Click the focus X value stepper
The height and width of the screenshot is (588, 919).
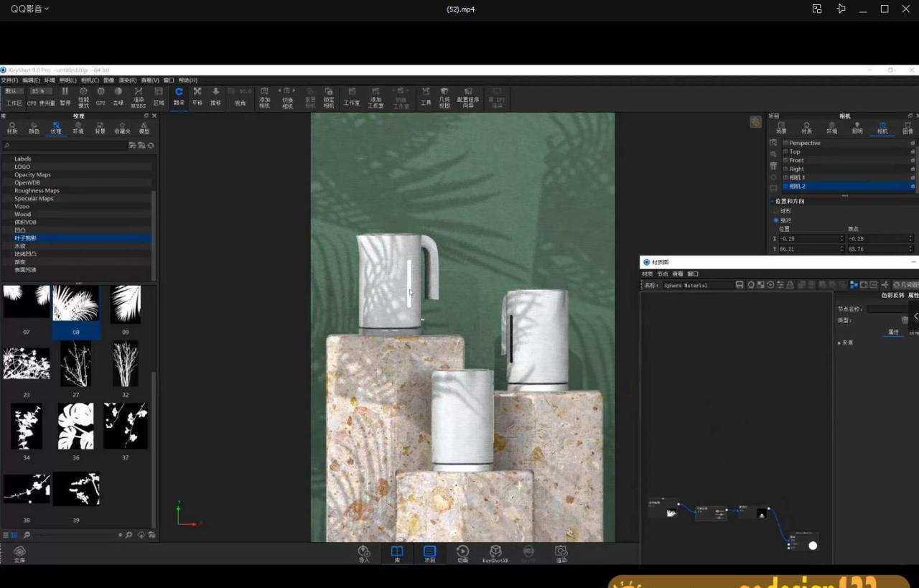pos(910,238)
